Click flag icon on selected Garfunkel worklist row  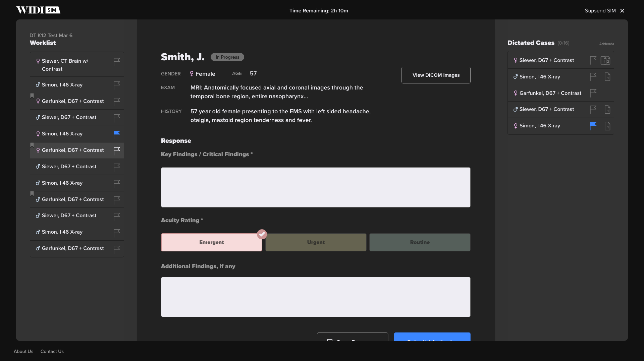[x=116, y=151]
